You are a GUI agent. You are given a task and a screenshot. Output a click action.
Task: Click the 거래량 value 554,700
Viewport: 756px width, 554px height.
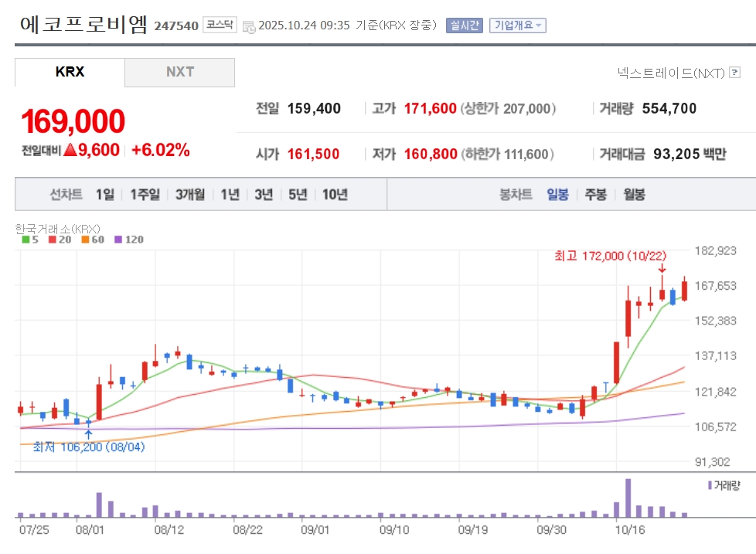(669, 108)
